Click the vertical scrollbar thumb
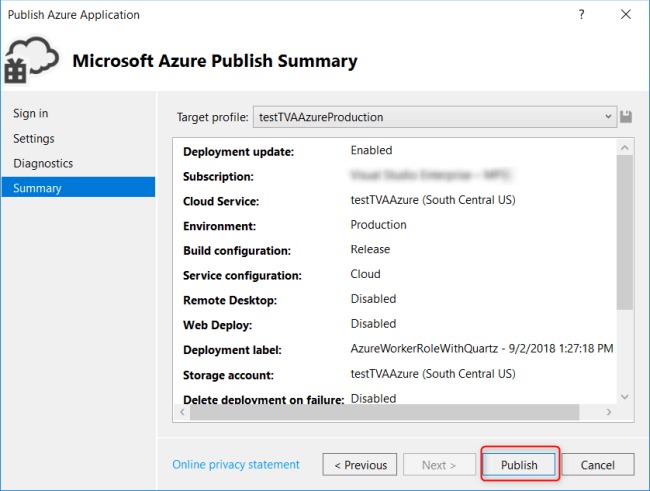Screen dimensions: 650x491 pyautogui.click(x=625, y=232)
